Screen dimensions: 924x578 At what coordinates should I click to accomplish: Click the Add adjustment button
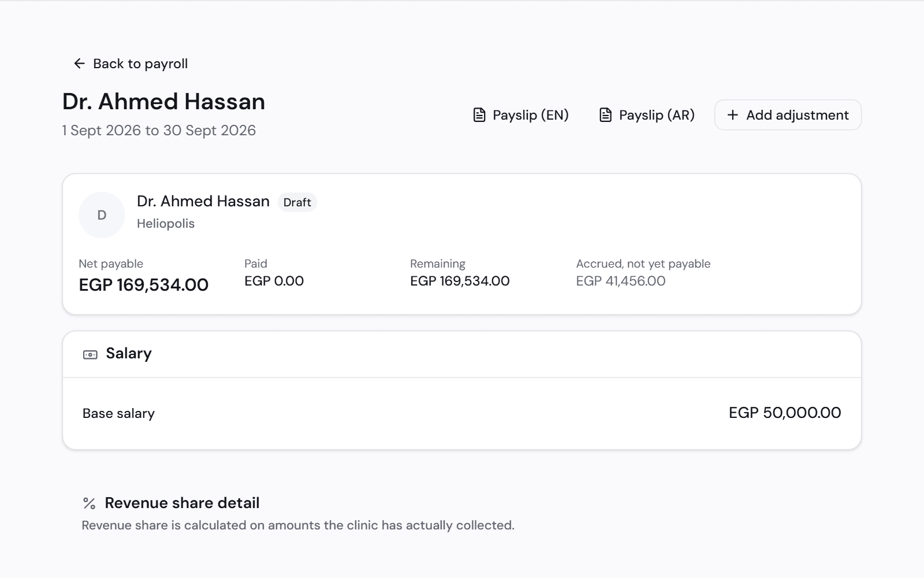[788, 115]
